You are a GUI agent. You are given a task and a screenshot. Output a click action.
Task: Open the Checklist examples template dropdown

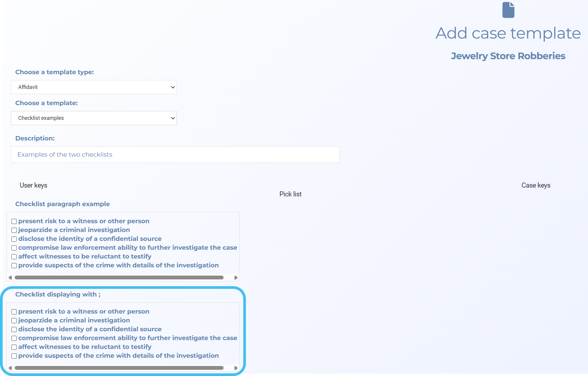[x=94, y=118]
